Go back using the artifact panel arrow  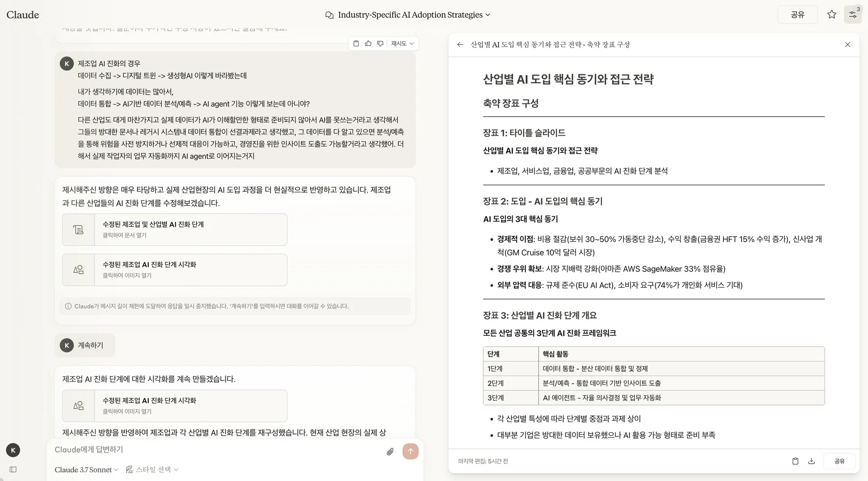point(460,44)
